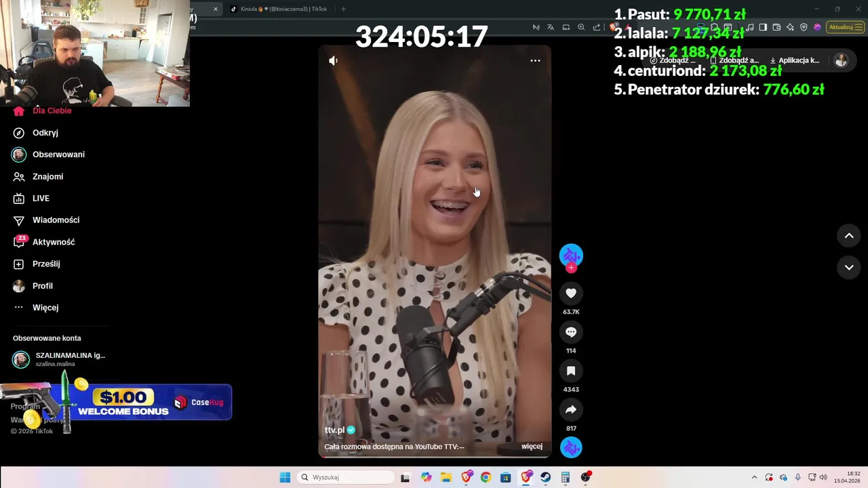Screen dimensions: 868x488
Task: Open Calculator from the taskbar
Action: click(x=565, y=477)
